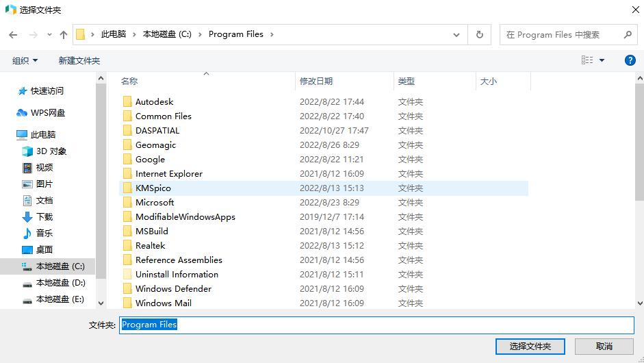This screenshot has height=363, width=644.
Task: Select the Autodesk folder icon
Action: point(128,101)
